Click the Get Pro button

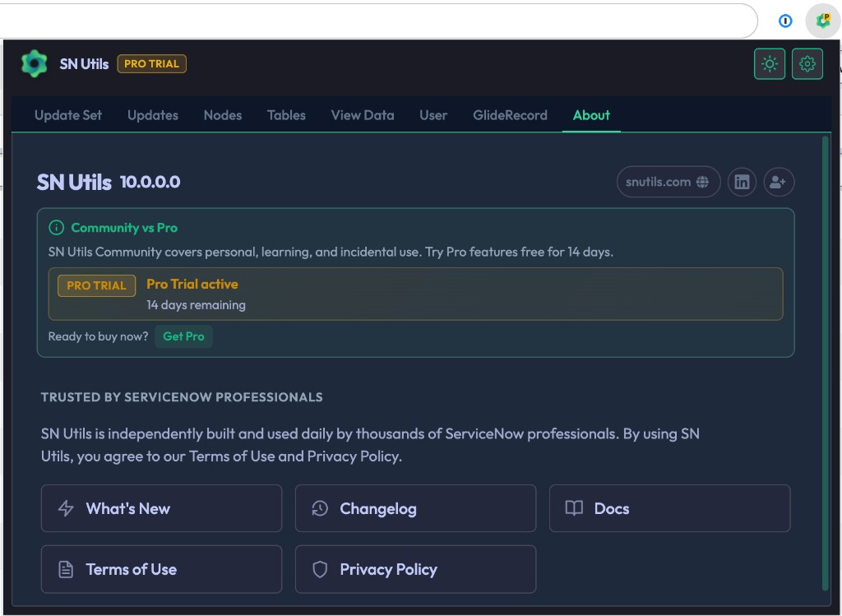pos(183,336)
